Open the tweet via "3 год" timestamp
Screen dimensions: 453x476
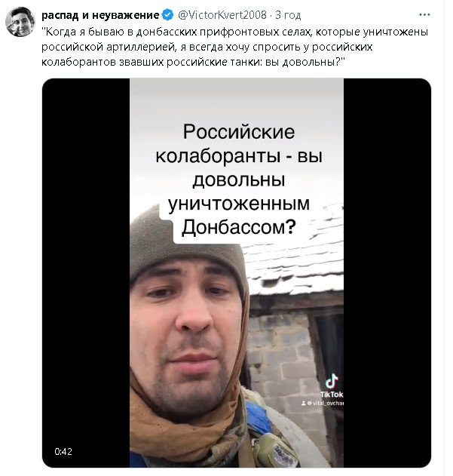(x=288, y=15)
